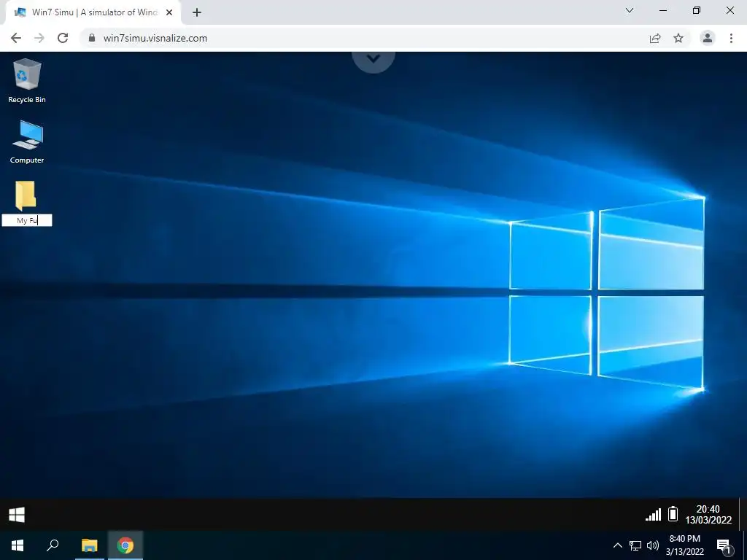
Task: Check the simulator's signal strength icon
Action: [653, 514]
